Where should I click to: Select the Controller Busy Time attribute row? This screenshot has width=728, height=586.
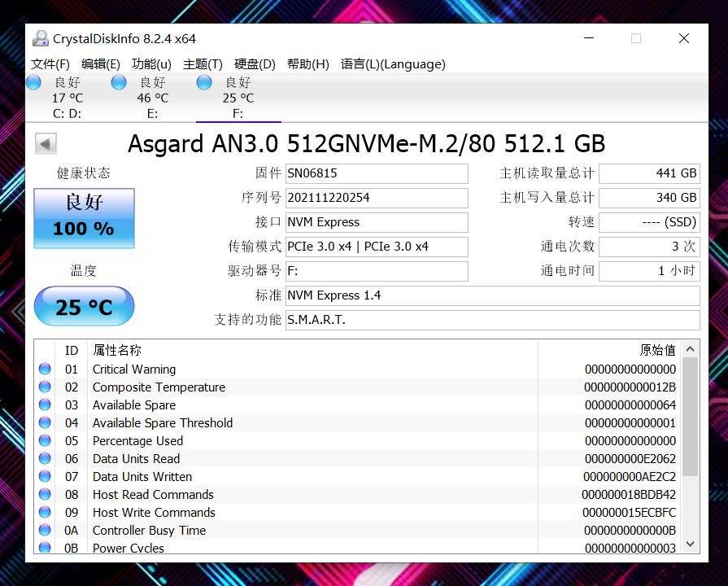pos(358,530)
